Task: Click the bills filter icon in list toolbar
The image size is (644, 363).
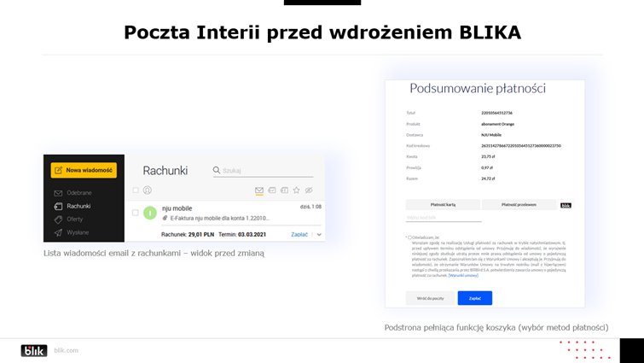Action: (x=284, y=190)
